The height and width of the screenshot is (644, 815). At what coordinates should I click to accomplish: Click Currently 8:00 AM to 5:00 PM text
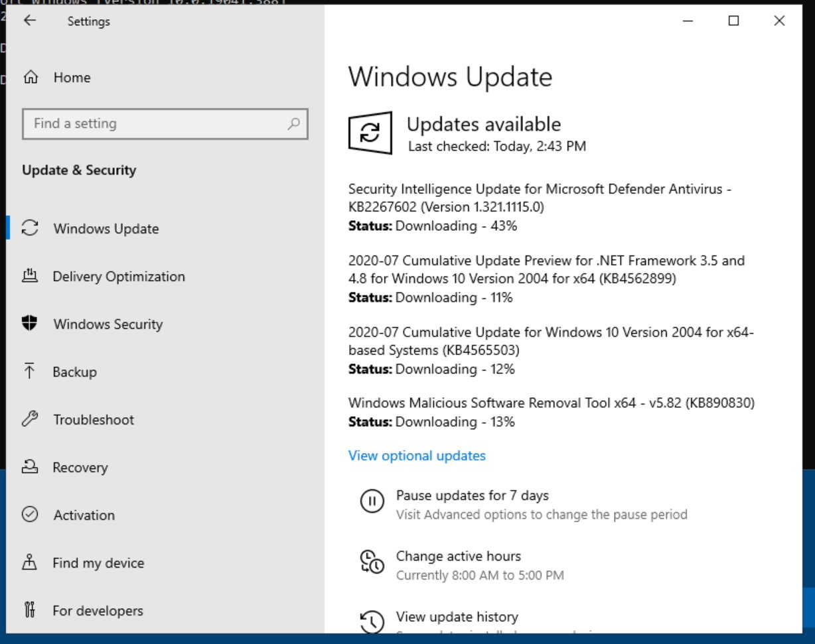[480, 575]
